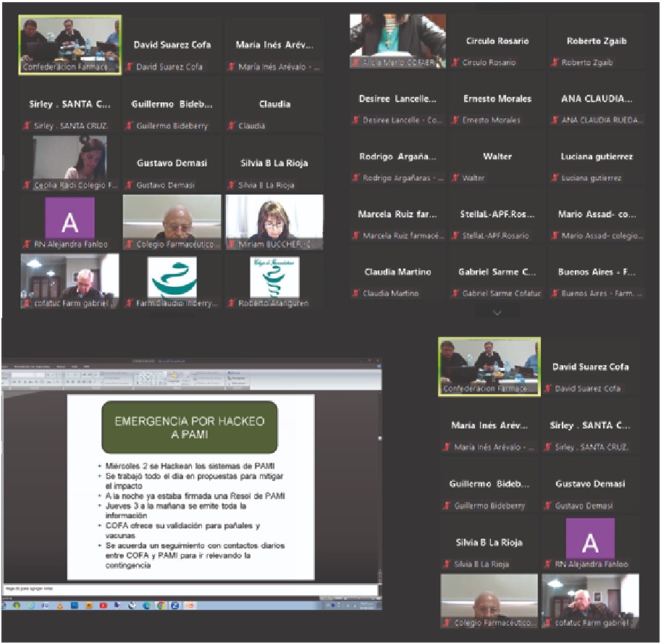Screen dimensions: 661x644
Task: Click muted mic icon for Claudia Martino
Action: click(x=355, y=293)
